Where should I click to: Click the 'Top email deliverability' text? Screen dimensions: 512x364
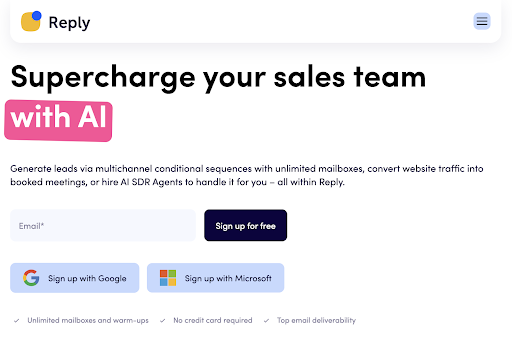pos(316,320)
